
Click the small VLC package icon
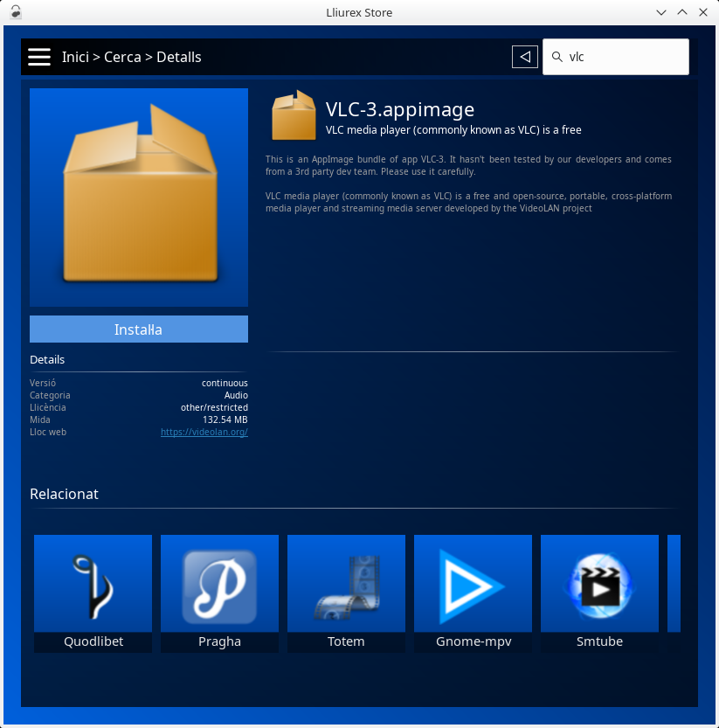[294, 115]
